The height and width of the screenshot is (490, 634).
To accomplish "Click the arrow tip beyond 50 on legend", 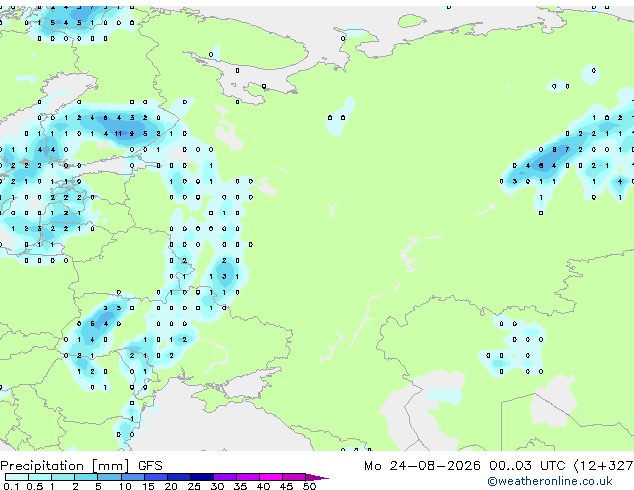I will [x=317, y=477].
